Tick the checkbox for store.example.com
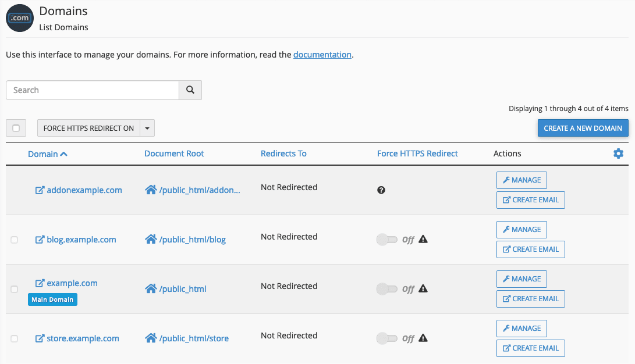This screenshot has width=635, height=364. coord(15,338)
